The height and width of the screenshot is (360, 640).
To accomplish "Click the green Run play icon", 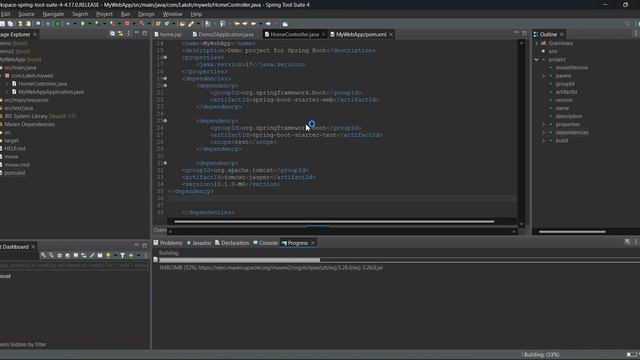I will pos(83,24).
